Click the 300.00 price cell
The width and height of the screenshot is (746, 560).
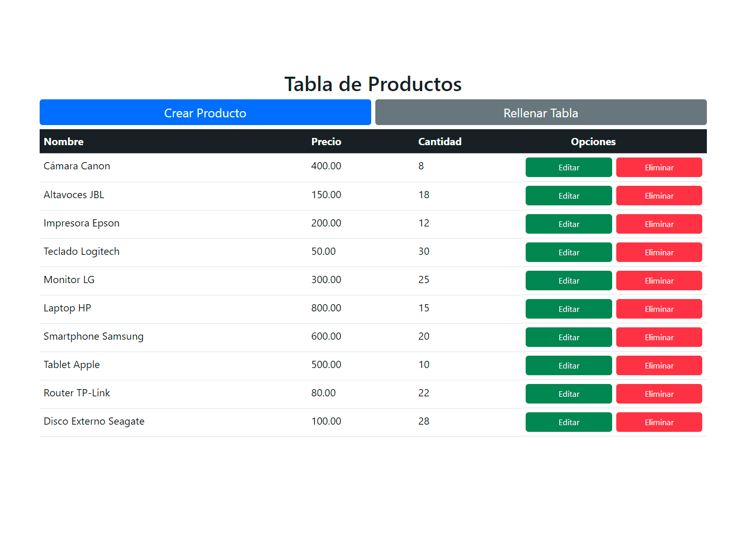point(360,281)
